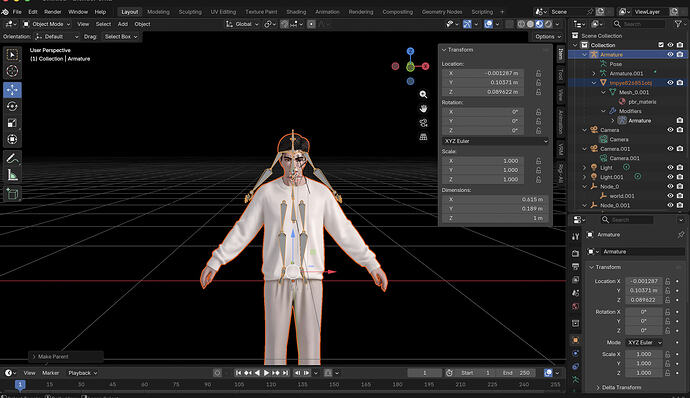Viewport: 690px width, 398px height.
Task: Jump to the timeline start frame button
Action: tap(239, 373)
